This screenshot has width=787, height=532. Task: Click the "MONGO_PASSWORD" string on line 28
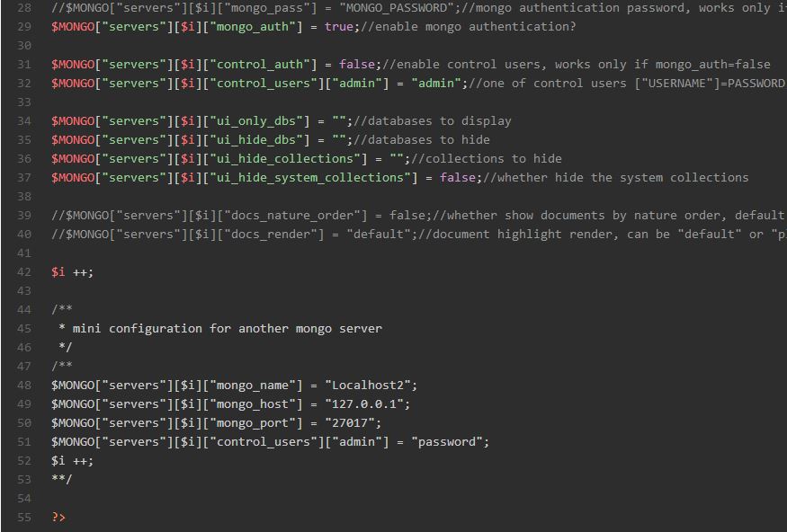click(x=396, y=8)
